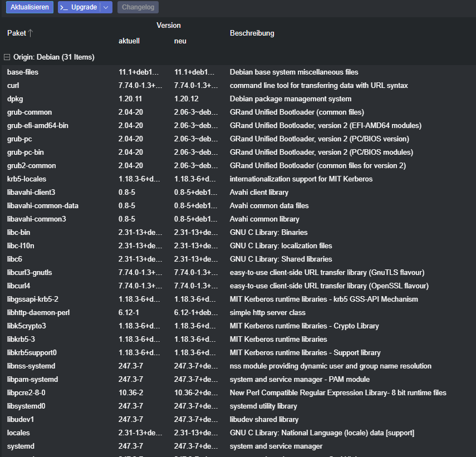The image size is (476, 457).
Task: Select the libk5crypto3 package row
Action: [x=239, y=326]
